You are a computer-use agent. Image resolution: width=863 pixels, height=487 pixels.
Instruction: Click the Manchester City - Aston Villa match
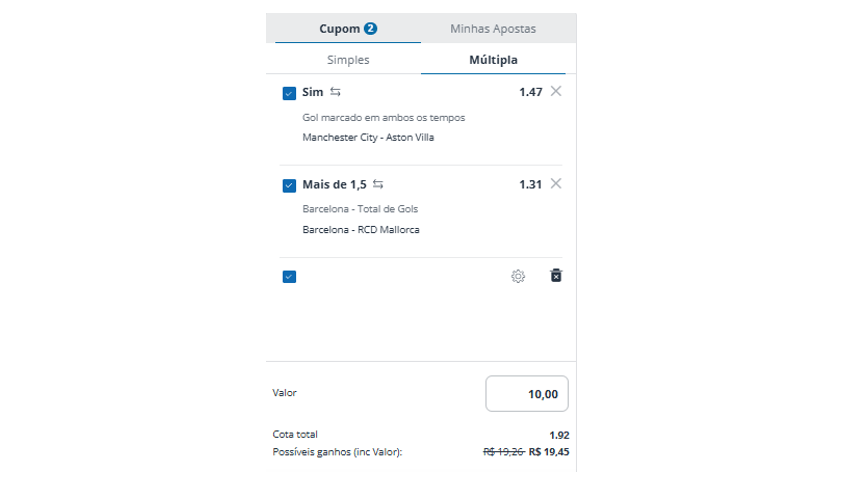[368, 138]
